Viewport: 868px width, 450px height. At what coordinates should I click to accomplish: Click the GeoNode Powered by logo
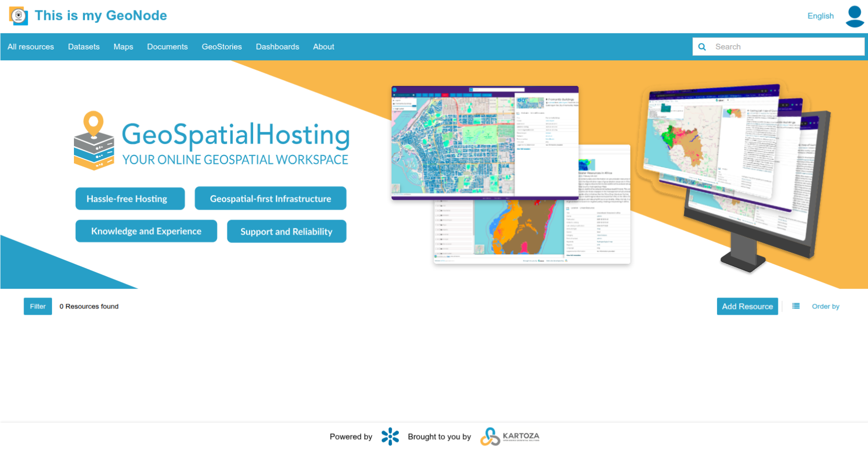[x=390, y=436]
